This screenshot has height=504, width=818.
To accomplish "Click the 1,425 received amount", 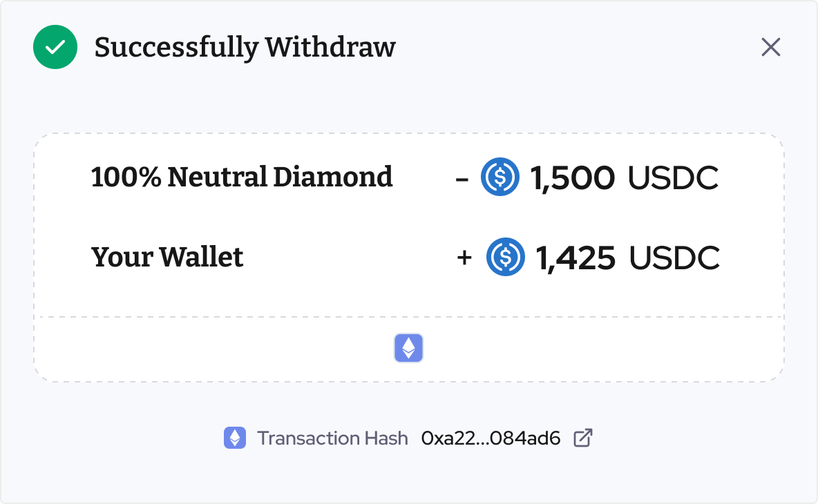I will (x=576, y=258).
